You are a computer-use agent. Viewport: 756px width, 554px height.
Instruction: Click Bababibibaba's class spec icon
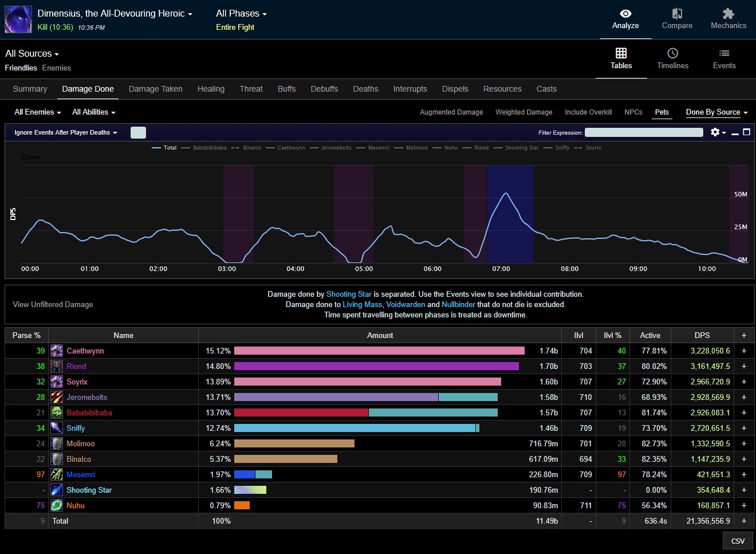(57, 412)
